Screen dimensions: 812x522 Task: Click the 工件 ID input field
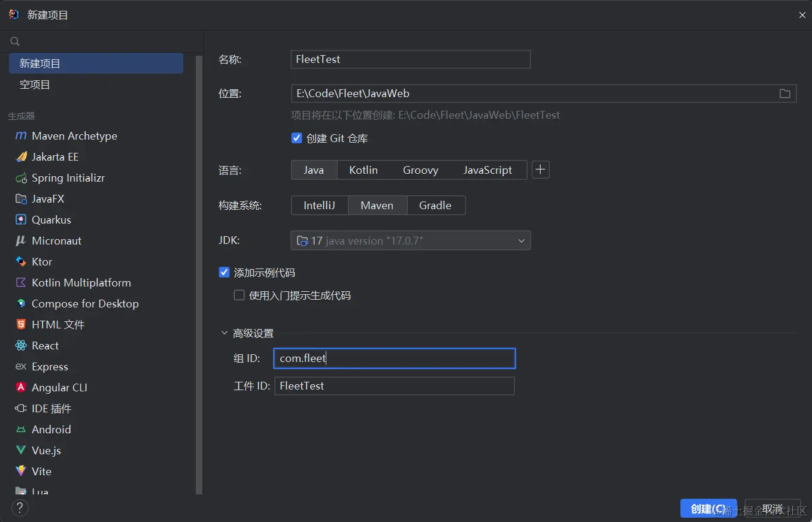(394, 386)
